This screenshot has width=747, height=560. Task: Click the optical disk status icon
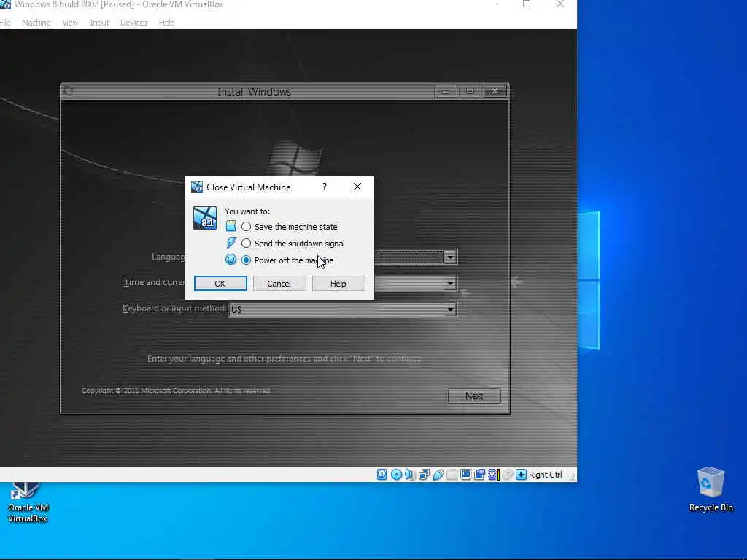[x=396, y=474]
